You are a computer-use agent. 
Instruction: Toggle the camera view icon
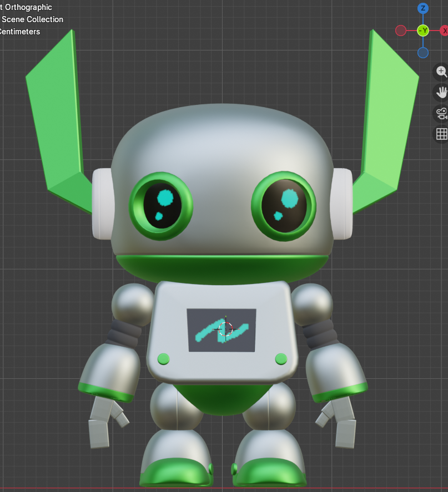click(441, 114)
